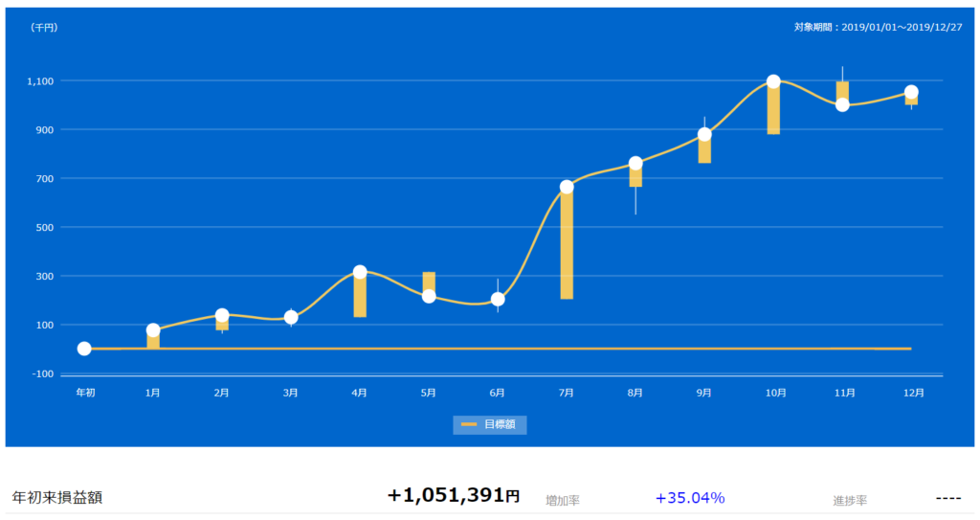980x520 pixels.
Task: Click the 2月 data point marker
Action: [222, 315]
